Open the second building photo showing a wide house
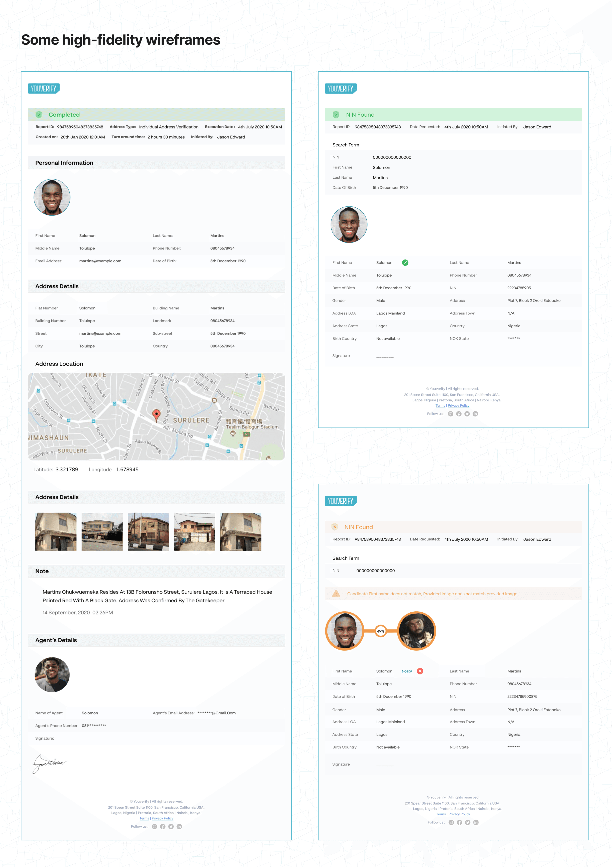 (x=102, y=532)
